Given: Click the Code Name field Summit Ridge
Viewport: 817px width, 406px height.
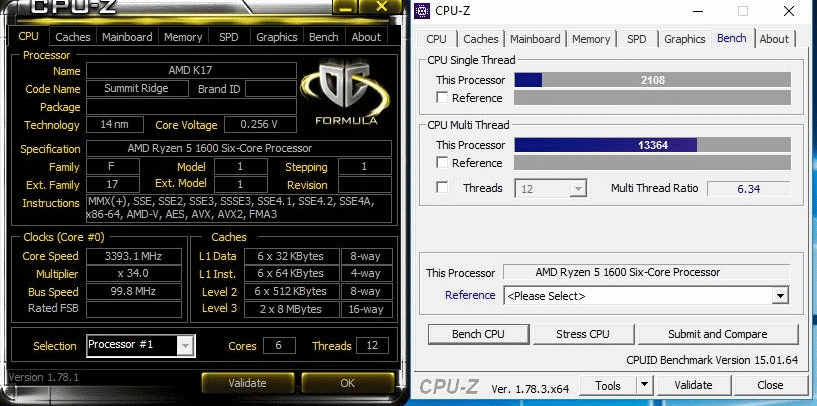Looking at the screenshot, I should pos(137,88).
